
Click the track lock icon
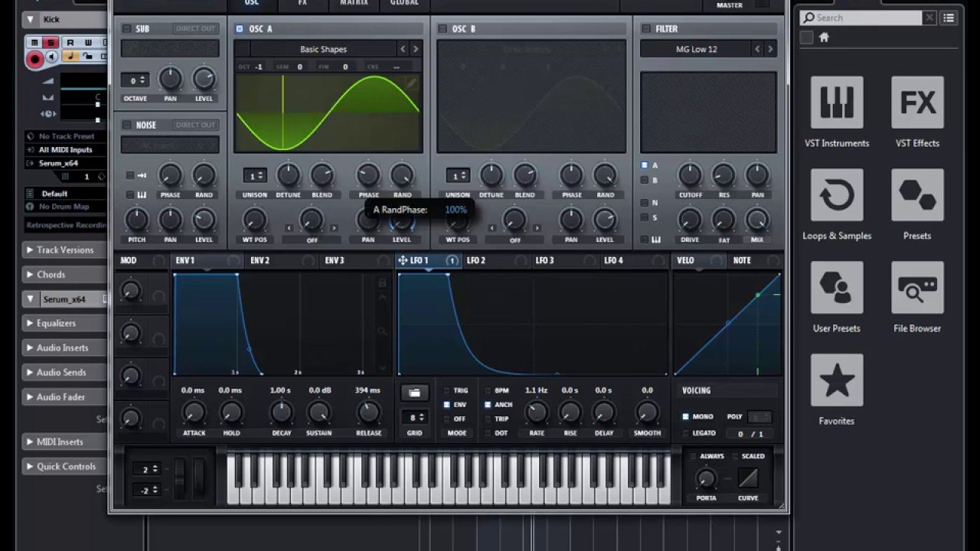(87, 57)
